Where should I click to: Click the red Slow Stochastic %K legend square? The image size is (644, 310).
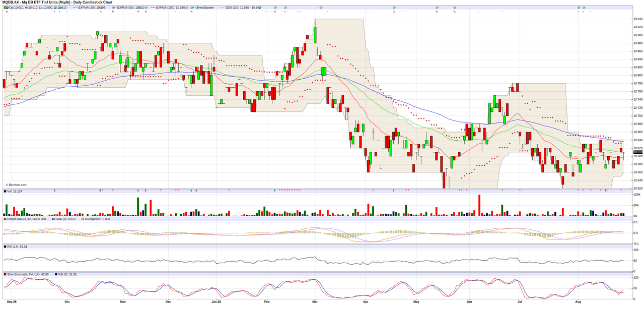pos(5,274)
